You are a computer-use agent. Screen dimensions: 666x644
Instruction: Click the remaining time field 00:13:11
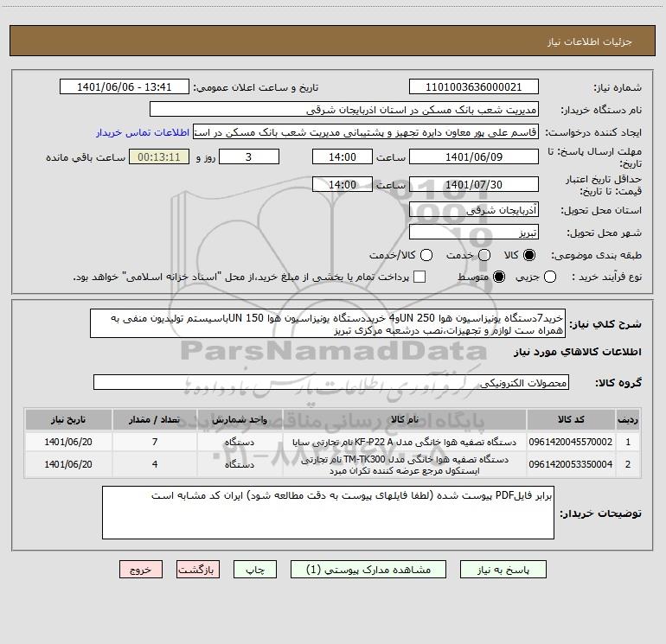point(159,156)
